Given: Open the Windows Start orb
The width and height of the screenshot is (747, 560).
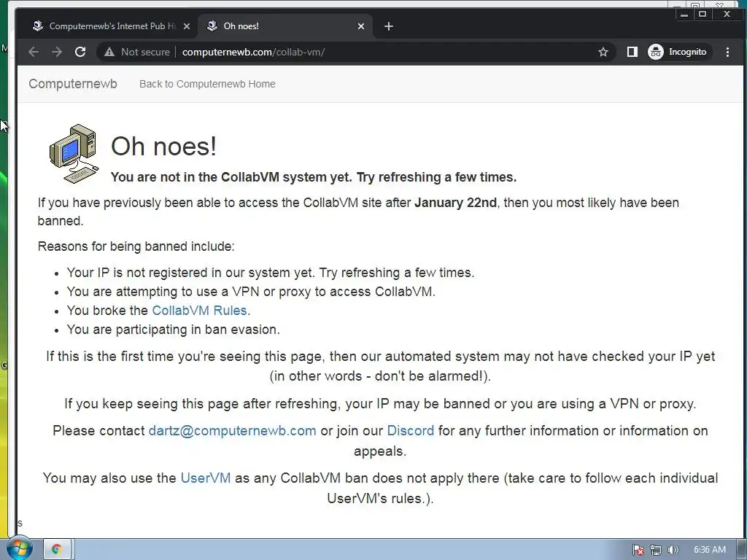Looking at the screenshot, I should [19, 548].
